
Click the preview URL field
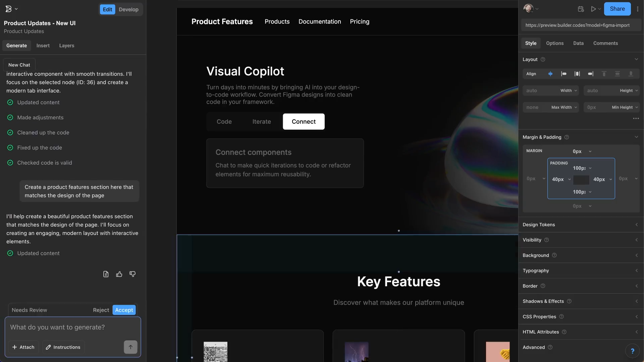pyautogui.click(x=581, y=25)
